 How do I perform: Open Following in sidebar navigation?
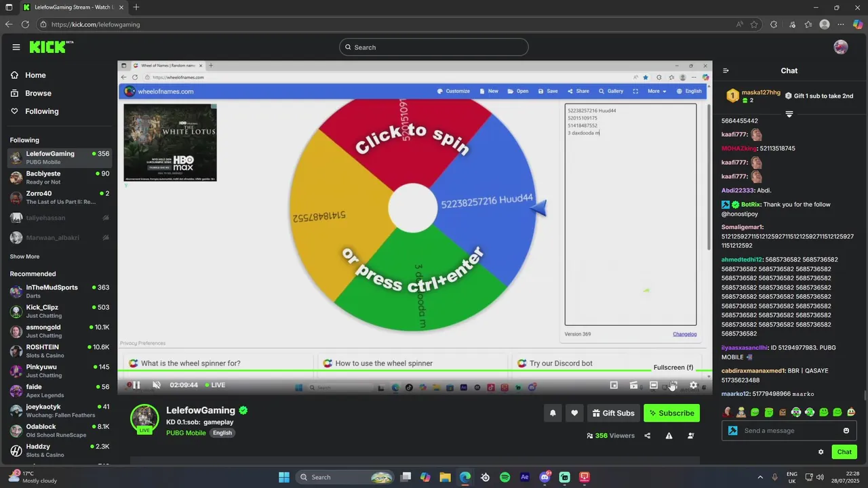(35, 111)
